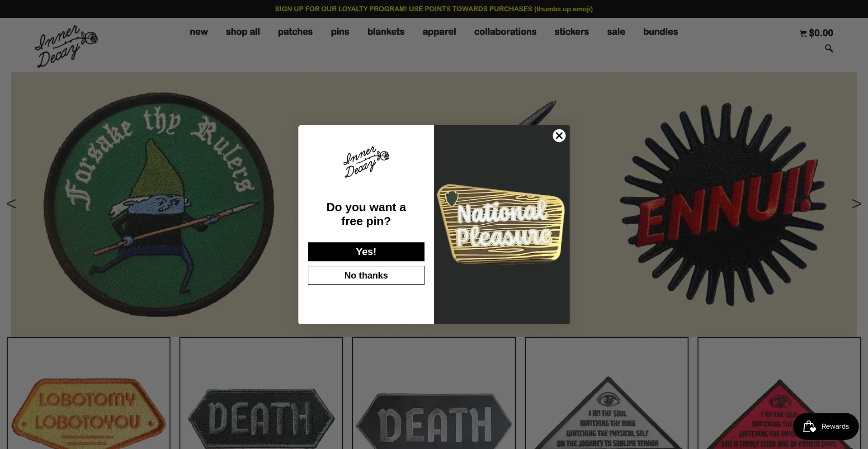Screen dimensions: 868x449
Task: Go to the stickers category
Action: click(571, 32)
